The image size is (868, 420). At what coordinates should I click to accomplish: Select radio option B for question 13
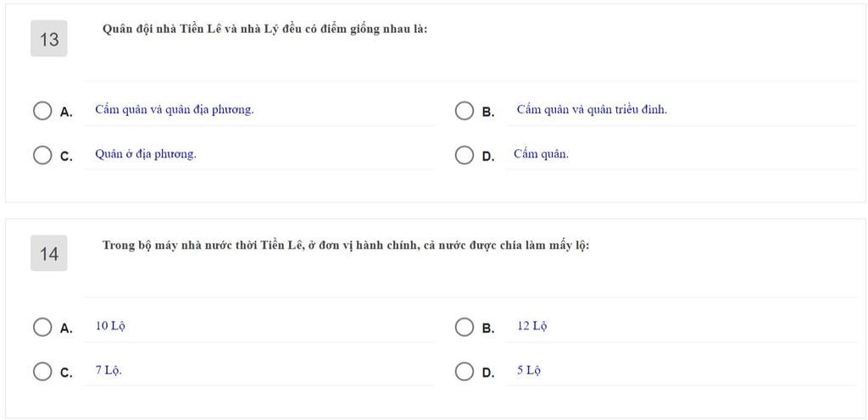coord(465,111)
